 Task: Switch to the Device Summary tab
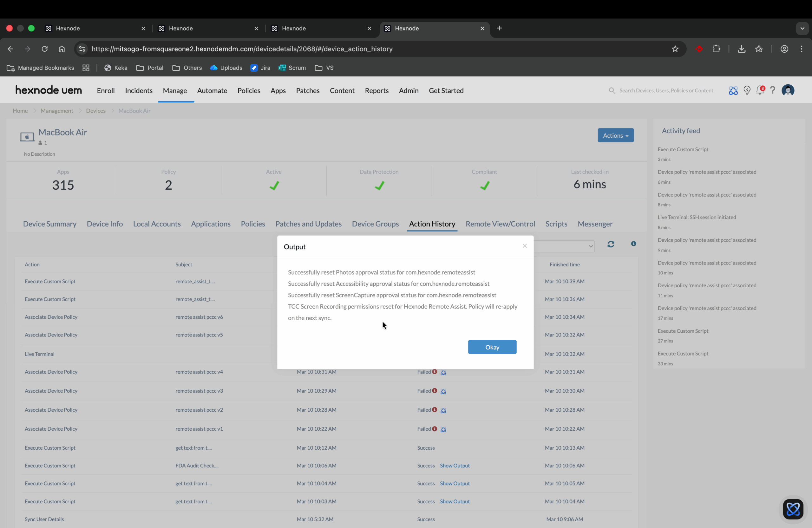50,224
